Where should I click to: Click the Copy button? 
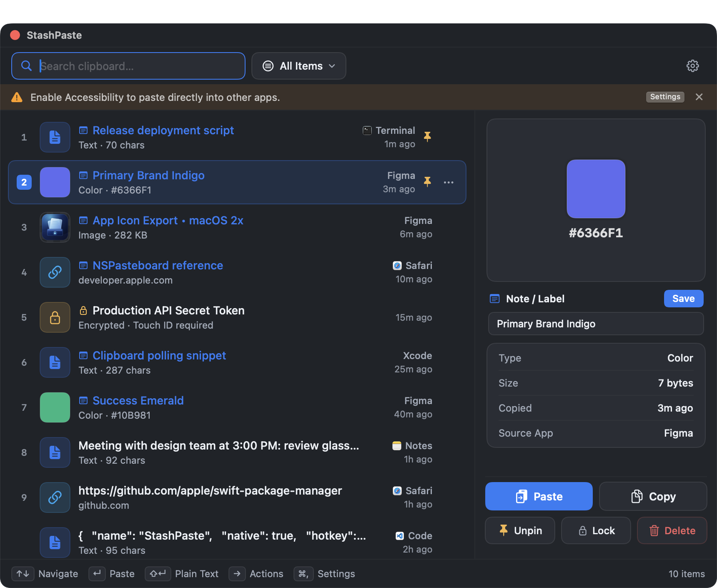(x=653, y=496)
